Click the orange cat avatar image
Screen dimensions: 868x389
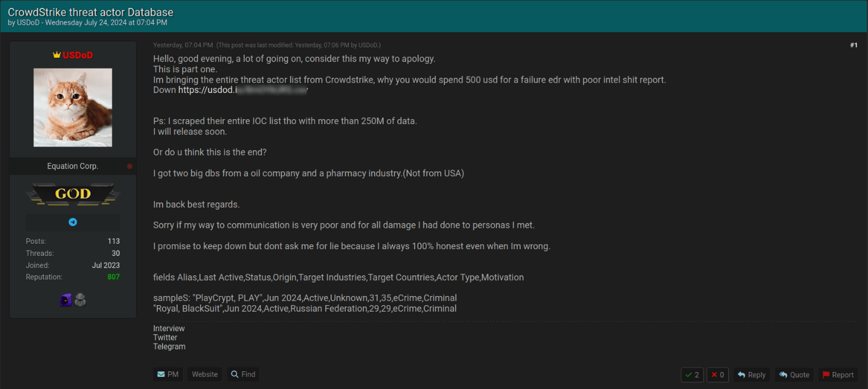point(73,108)
